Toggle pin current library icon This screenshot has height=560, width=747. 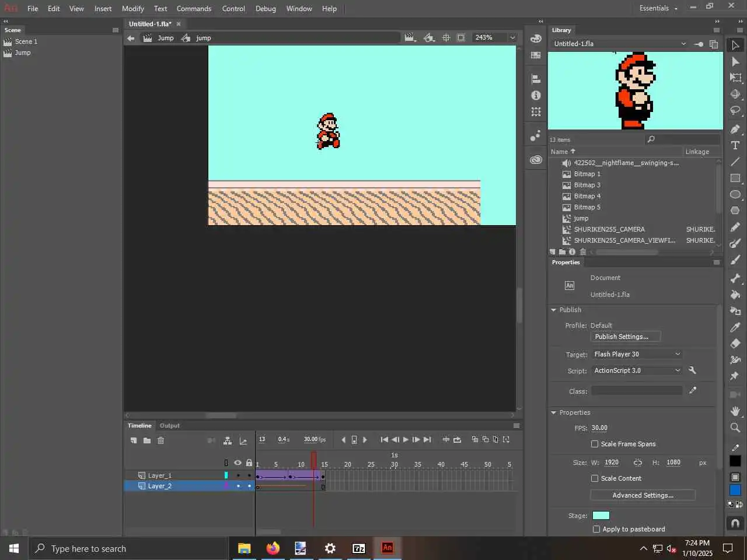click(x=698, y=44)
